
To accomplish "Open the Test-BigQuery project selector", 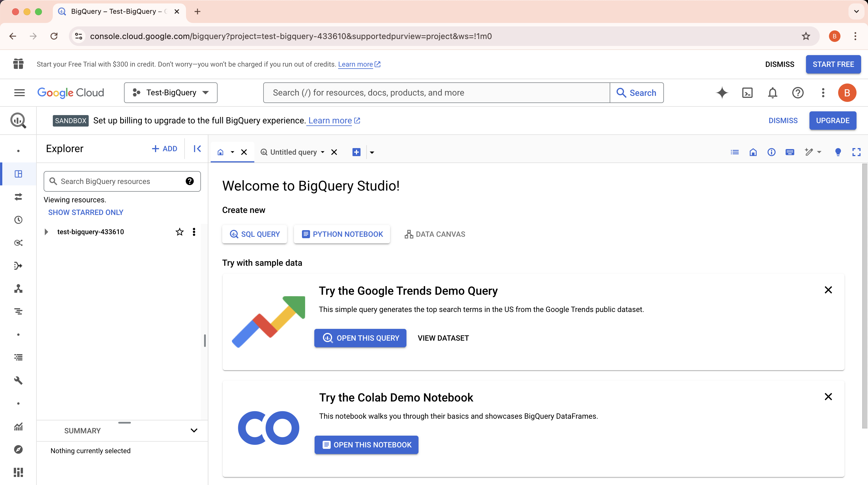I will pos(170,93).
